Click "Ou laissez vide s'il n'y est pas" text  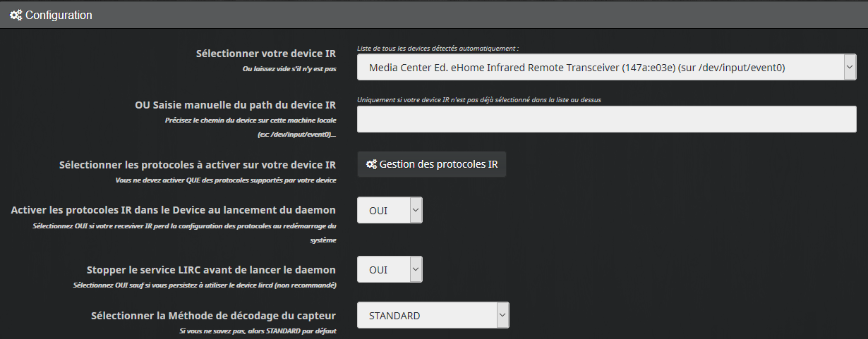click(289, 69)
